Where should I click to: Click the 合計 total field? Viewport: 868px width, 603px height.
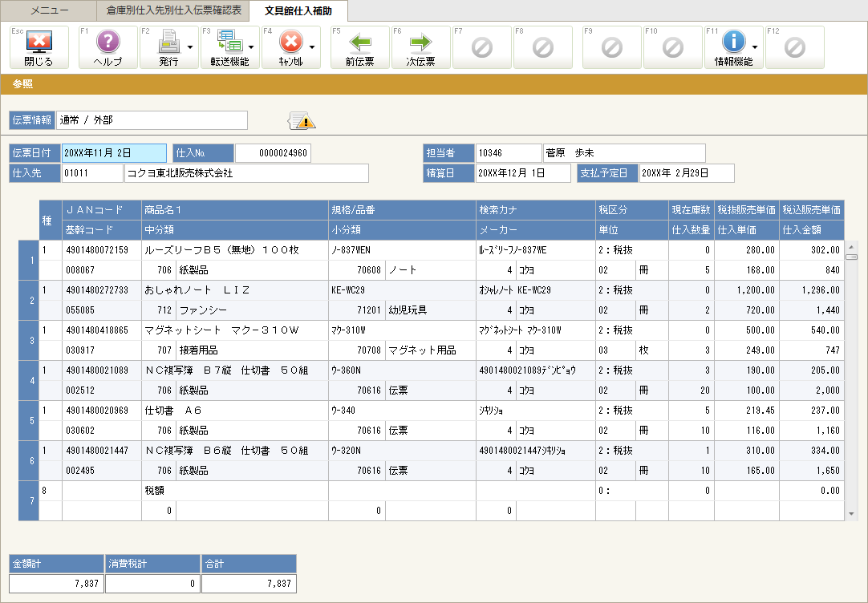pyautogui.click(x=249, y=584)
